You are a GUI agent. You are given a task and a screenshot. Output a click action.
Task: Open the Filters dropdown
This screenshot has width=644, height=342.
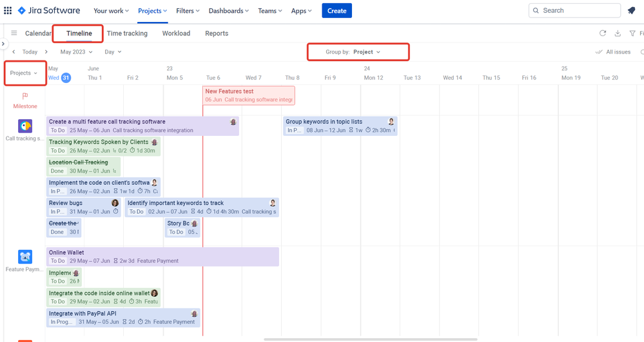(x=188, y=11)
